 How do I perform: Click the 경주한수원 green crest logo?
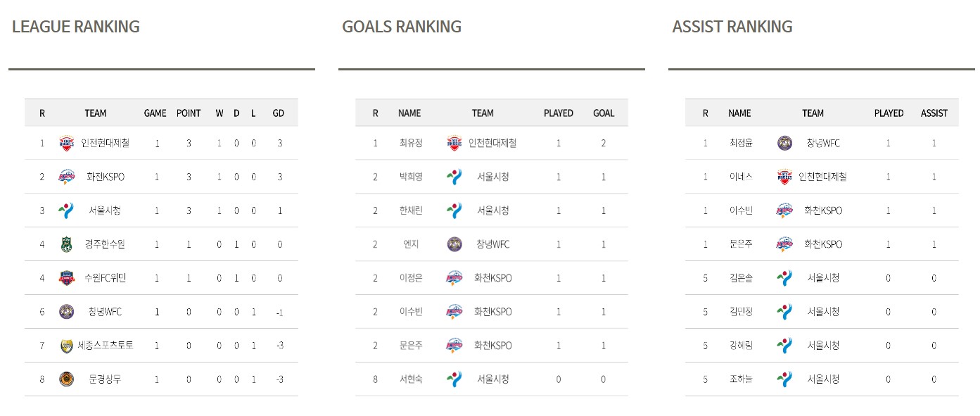pos(66,244)
